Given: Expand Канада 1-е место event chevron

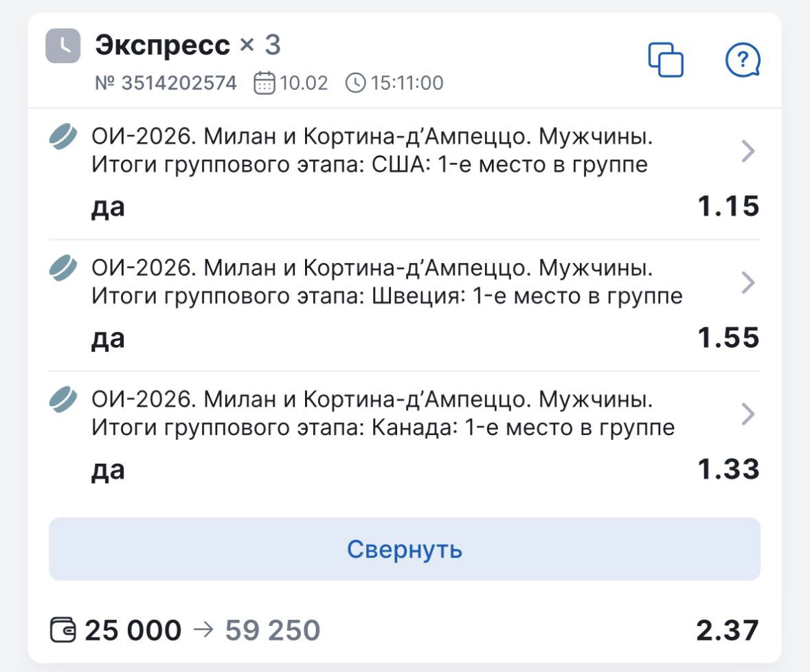Looking at the screenshot, I should (748, 414).
